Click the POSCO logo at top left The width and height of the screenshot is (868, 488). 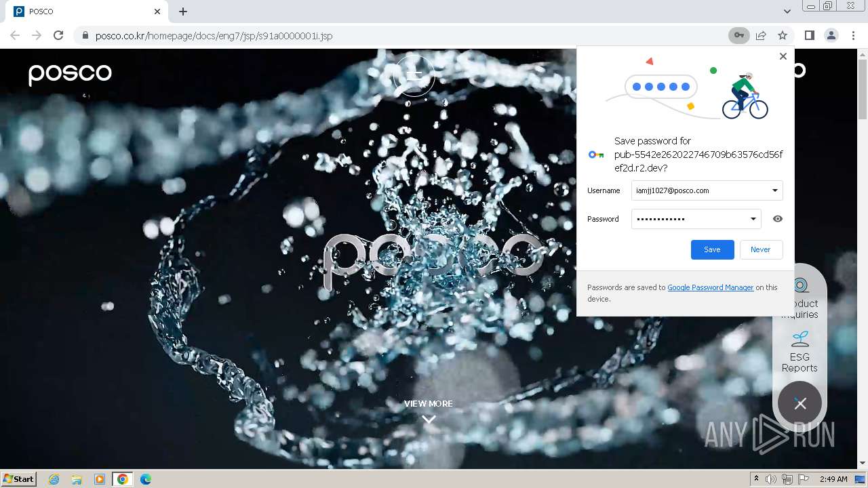(70, 74)
